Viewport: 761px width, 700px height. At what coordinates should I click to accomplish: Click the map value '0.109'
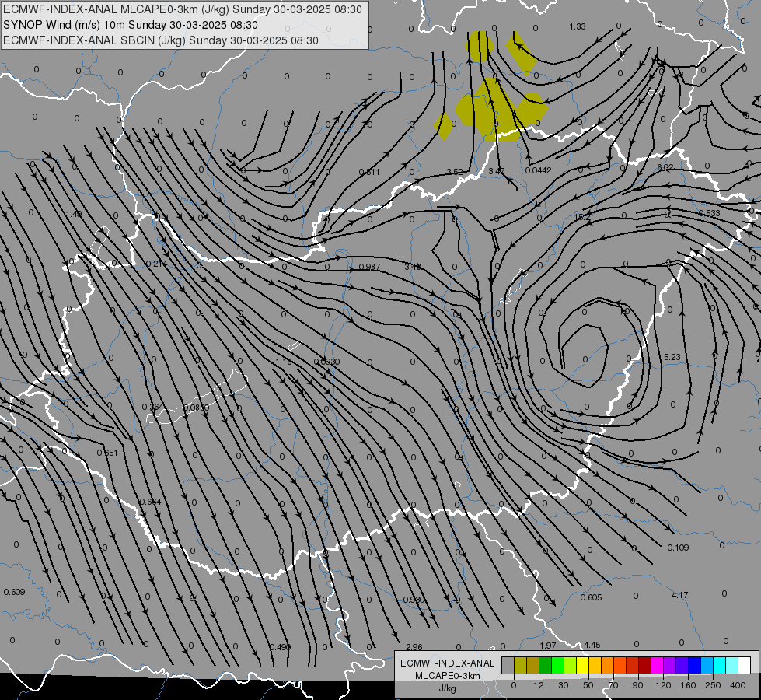click(x=678, y=548)
